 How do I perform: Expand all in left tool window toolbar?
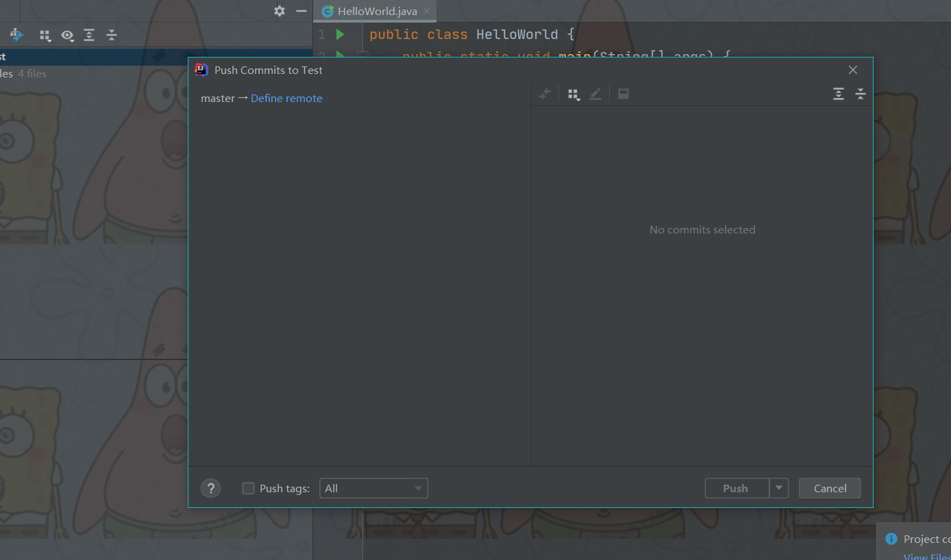pyautogui.click(x=89, y=35)
